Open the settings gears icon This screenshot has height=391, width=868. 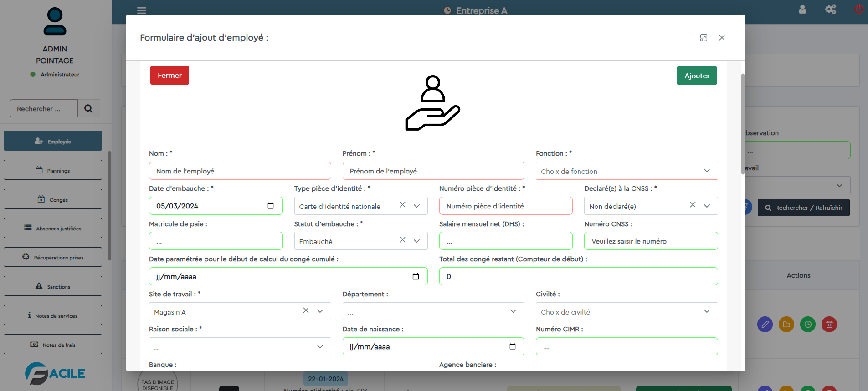point(831,9)
